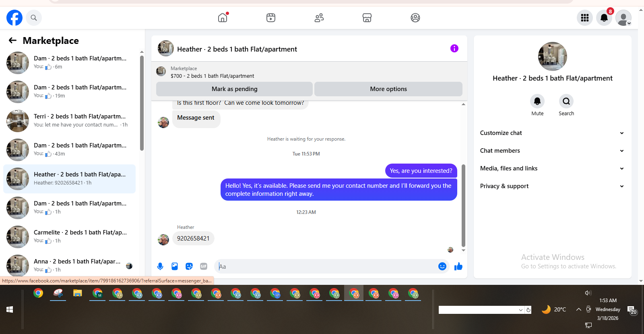The height and width of the screenshot is (334, 644).
Task: Open the GIF picker icon
Action: click(x=204, y=266)
